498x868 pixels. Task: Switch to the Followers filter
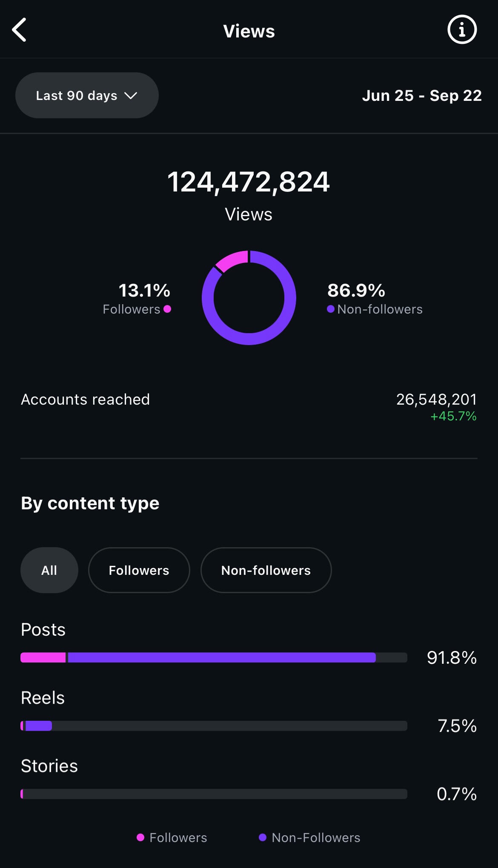tap(139, 570)
